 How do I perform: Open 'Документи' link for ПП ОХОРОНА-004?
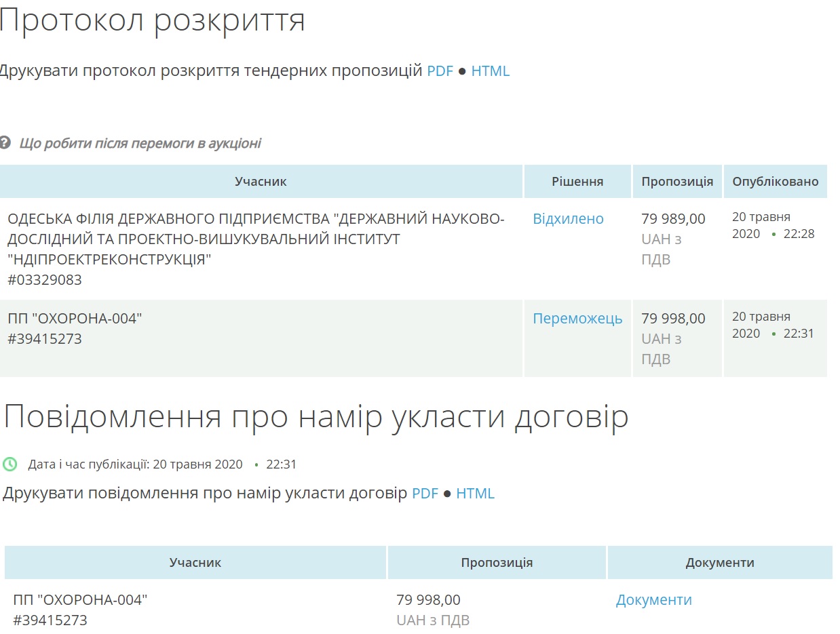pyautogui.click(x=654, y=600)
